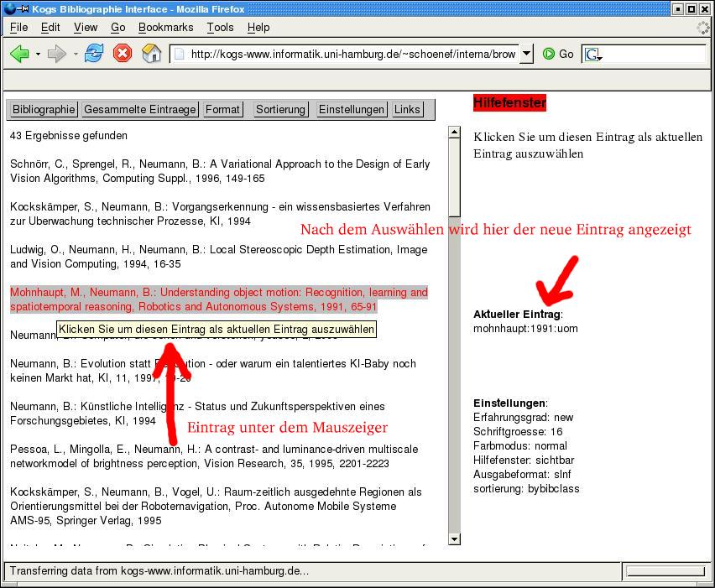715x588 pixels.
Task: Open the Go menu
Action: tap(118, 28)
